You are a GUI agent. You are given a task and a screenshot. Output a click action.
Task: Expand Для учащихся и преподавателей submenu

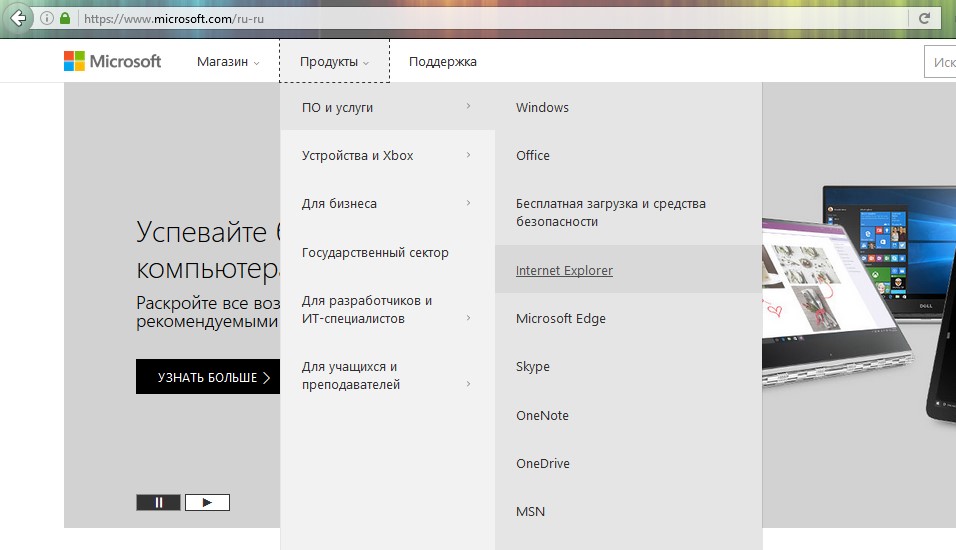tap(387, 375)
